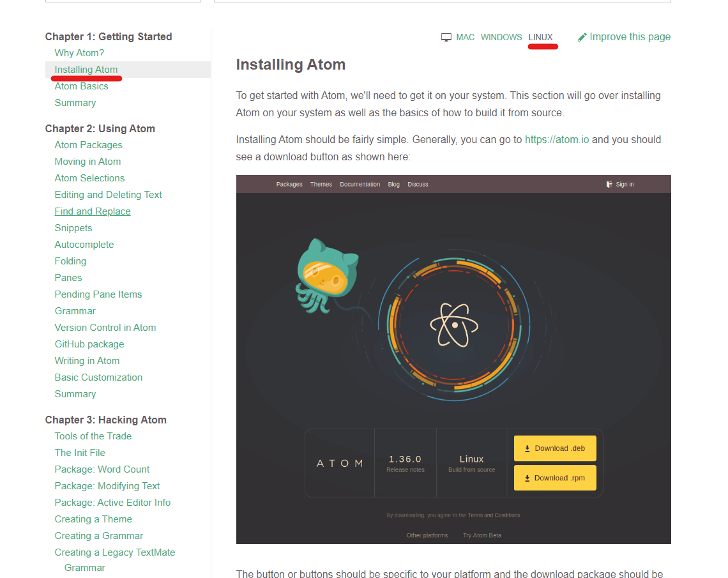Viewport: 728px width, 578px height.
Task: Click the Try Atom Beta link
Action: [482, 535]
